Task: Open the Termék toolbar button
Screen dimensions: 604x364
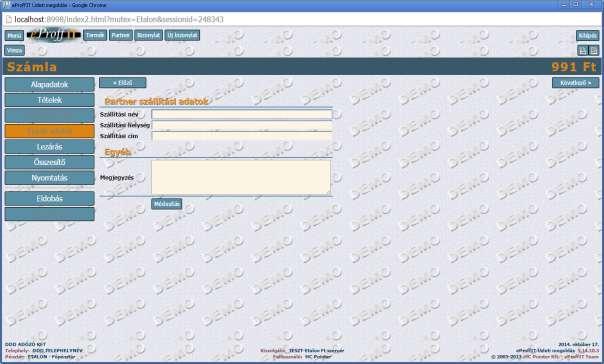Action: 95,35
